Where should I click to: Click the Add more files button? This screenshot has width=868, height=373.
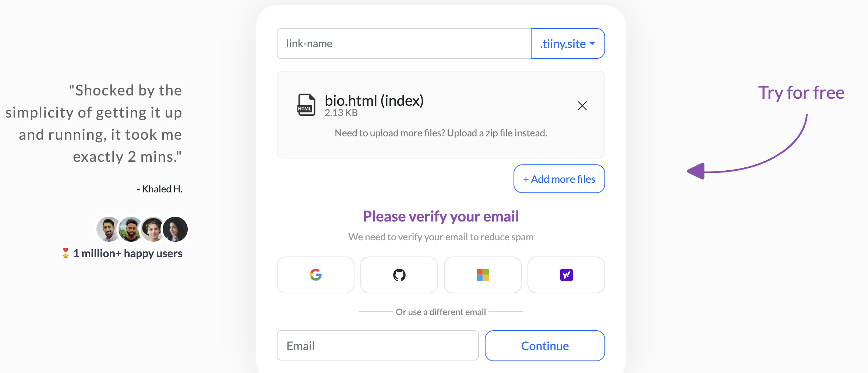[559, 179]
